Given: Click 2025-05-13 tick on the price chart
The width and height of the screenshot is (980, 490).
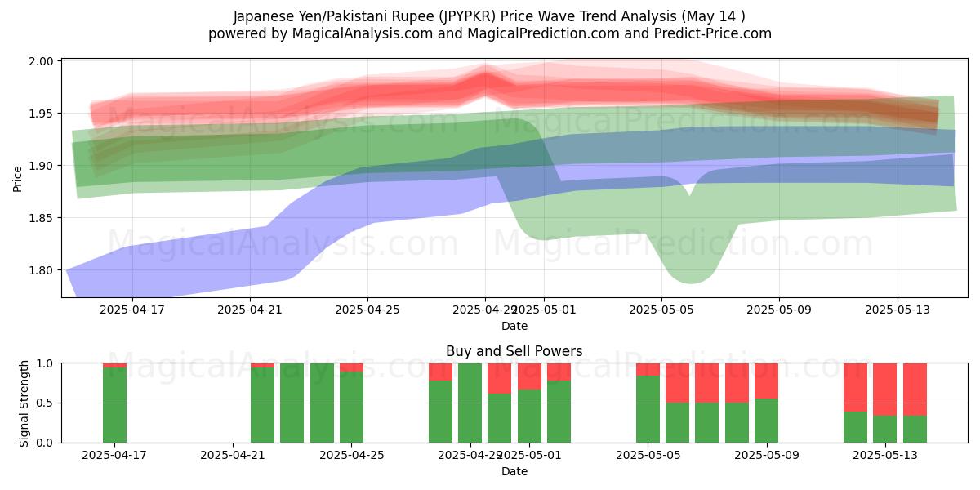Looking at the screenshot, I should pos(897,310).
